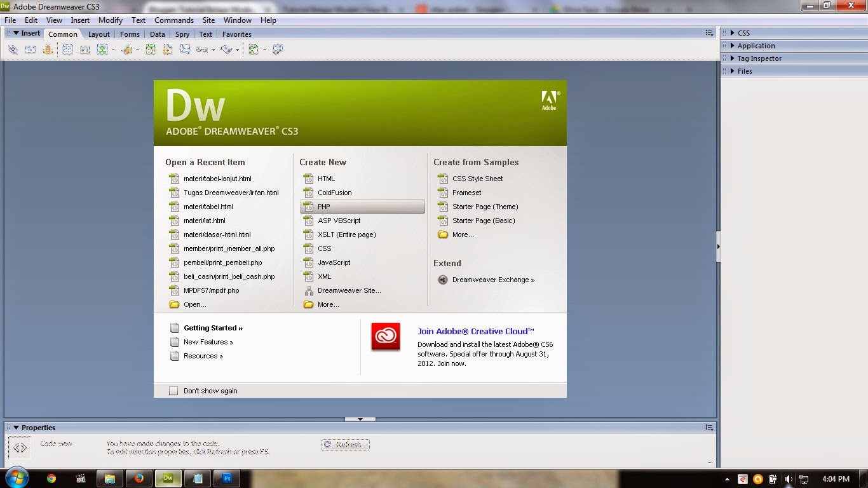Open recent file MPDF57/mpdf.php

(x=212, y=290)
